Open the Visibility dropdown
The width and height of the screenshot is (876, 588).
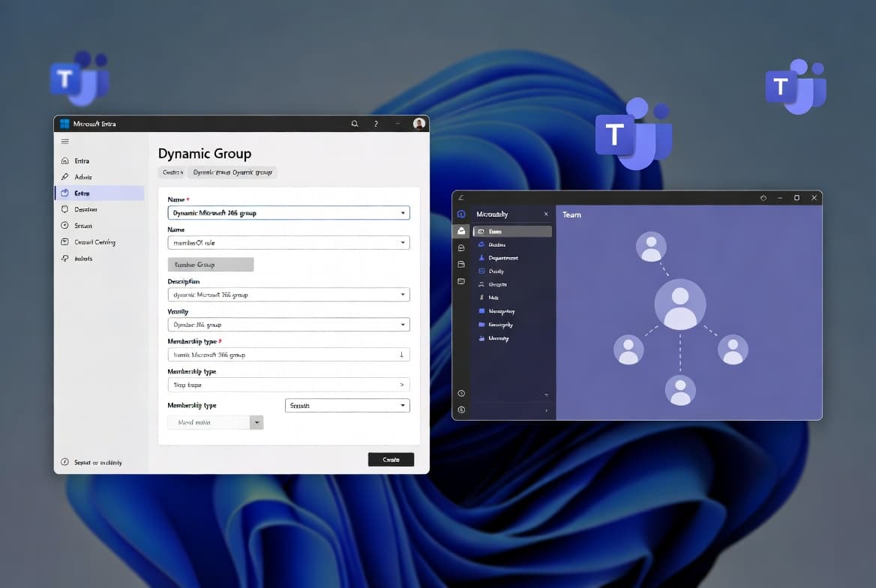tap(289, 325)
